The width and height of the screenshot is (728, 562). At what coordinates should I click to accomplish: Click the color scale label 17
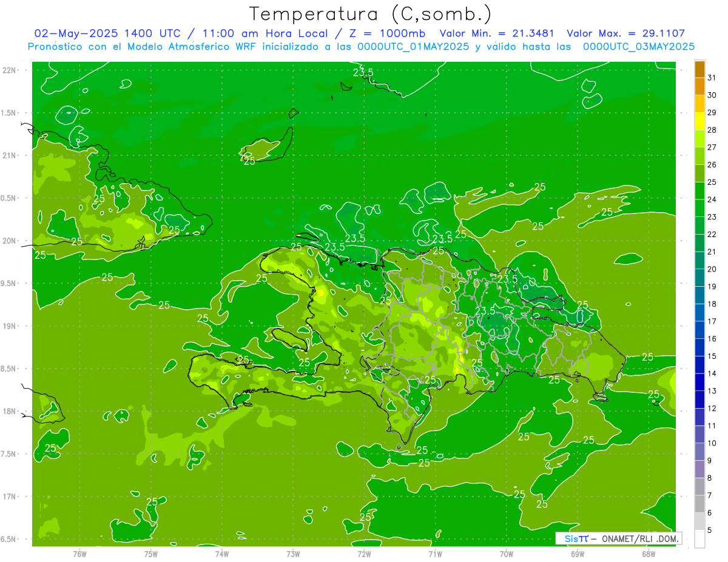click(712, 321)
